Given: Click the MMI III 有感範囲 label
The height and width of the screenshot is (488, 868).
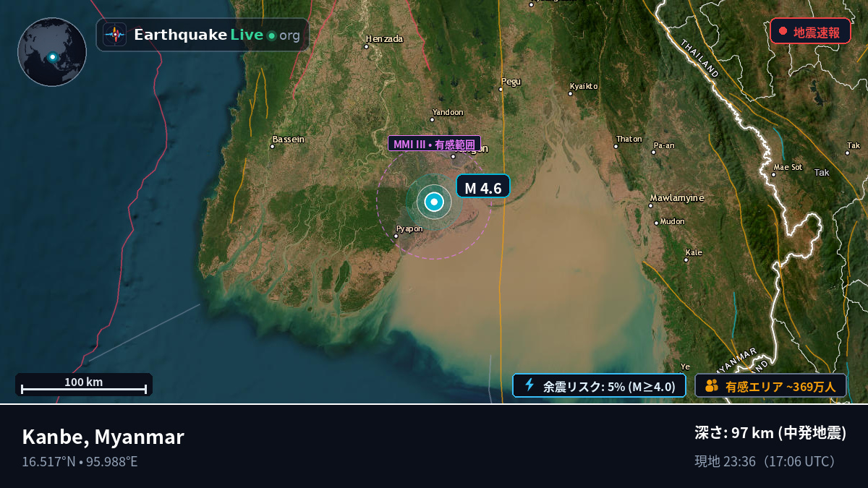Looking at the screenshot, I should 434,144.
